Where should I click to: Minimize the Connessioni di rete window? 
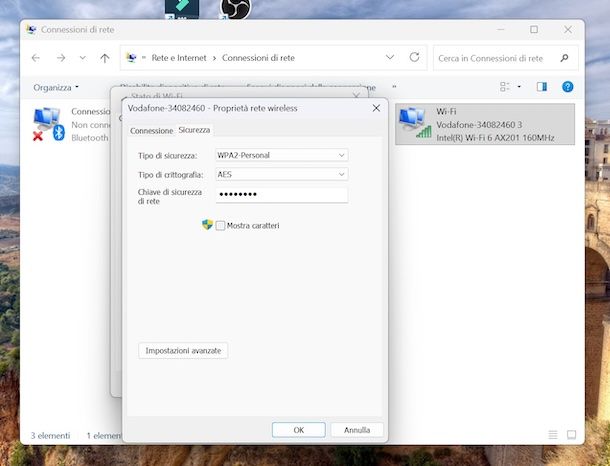click(501, 30)
